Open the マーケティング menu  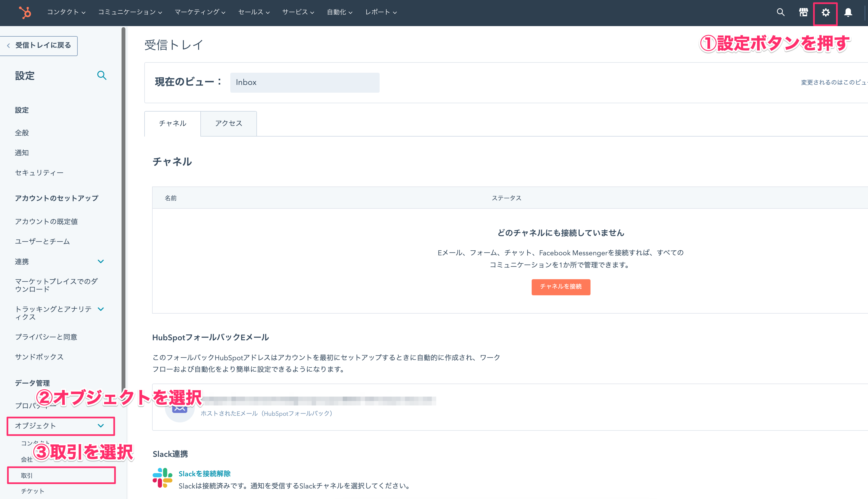click(x=200, y=12)
